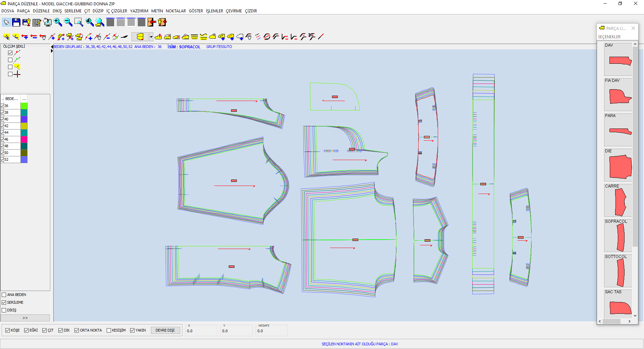Click the green color swatch for size 36
This screenshot has width=644, height=349.
[24, 106]
